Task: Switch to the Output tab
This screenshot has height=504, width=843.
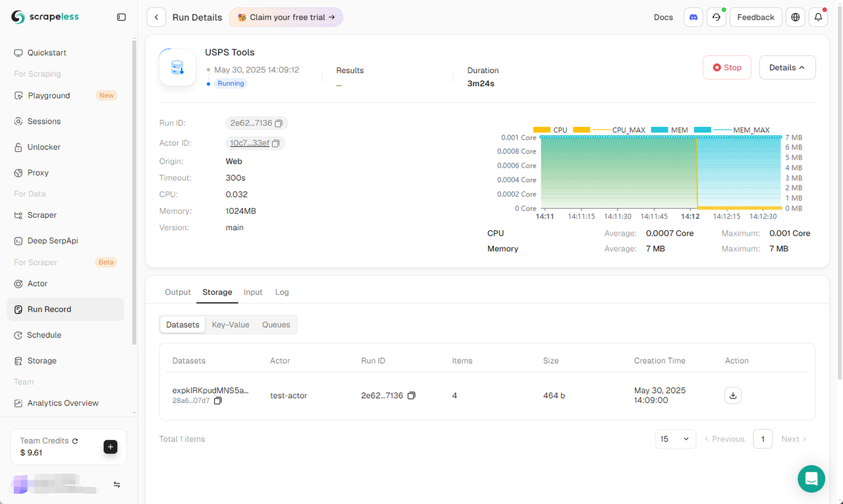Action: [178, 292]
